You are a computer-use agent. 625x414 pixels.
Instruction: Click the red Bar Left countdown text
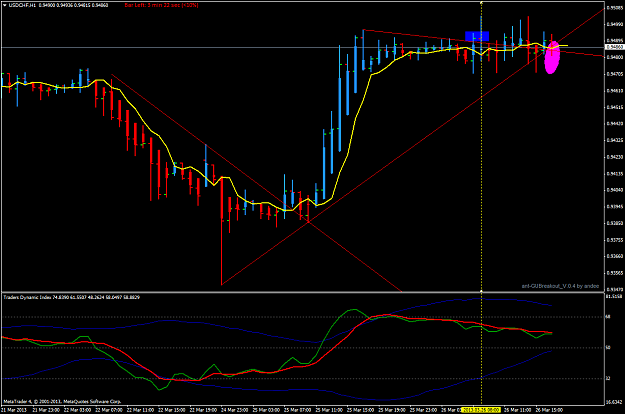coord(161,5)
